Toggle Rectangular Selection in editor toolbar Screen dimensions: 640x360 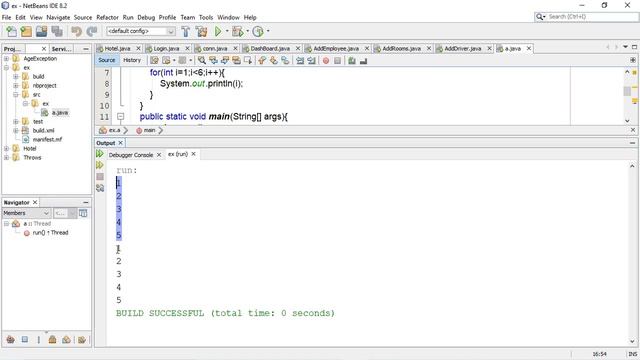tap(247, 60)
